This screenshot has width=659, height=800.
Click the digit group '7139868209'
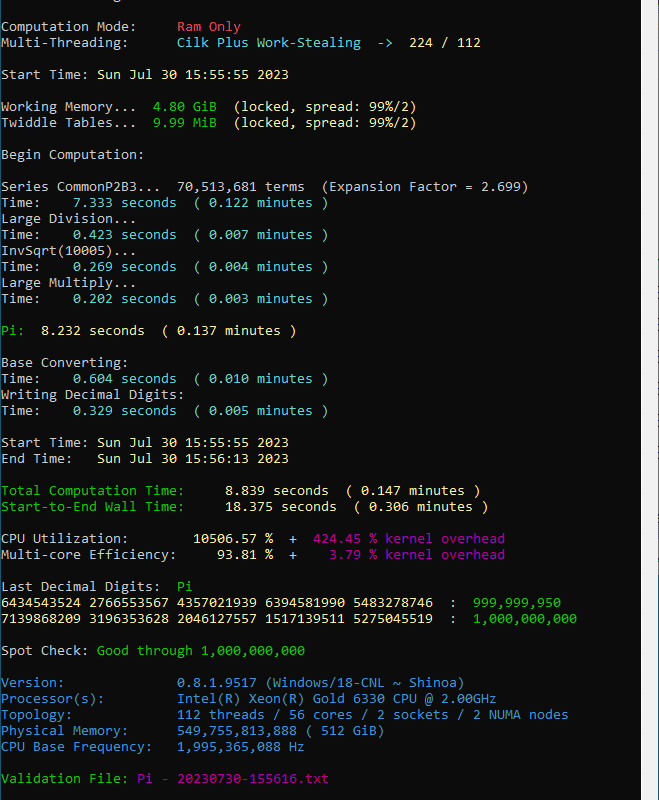pyautogui.click(x=41, y=619)
